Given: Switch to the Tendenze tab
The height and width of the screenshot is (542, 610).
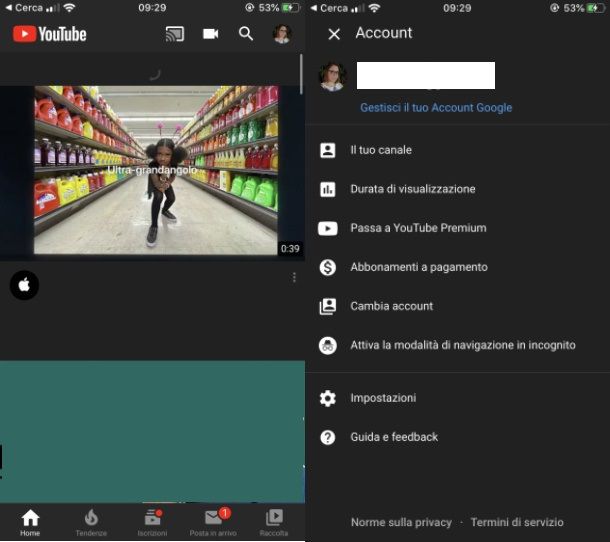Looking at the screenshot, I should (x=91, y=523).
